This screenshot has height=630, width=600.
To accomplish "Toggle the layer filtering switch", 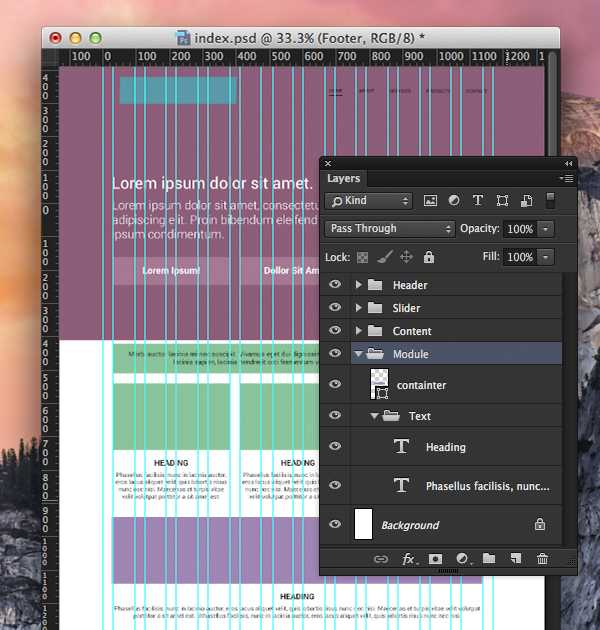I will tap(550, 200).
